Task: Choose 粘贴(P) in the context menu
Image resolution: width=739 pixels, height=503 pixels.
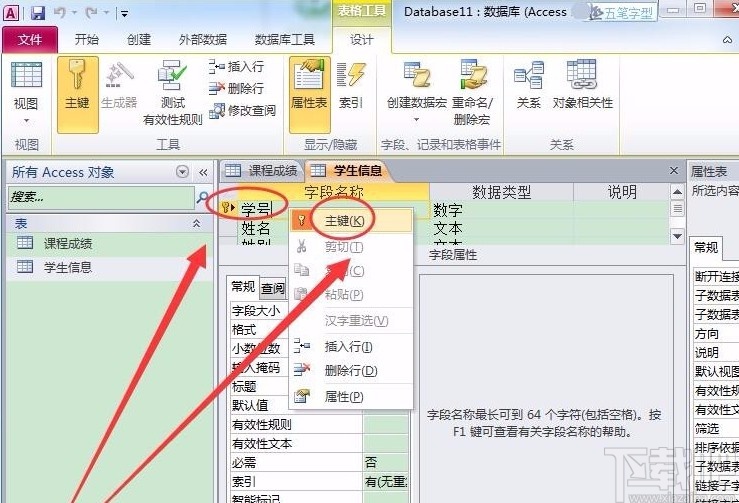Action: [352, 295]
